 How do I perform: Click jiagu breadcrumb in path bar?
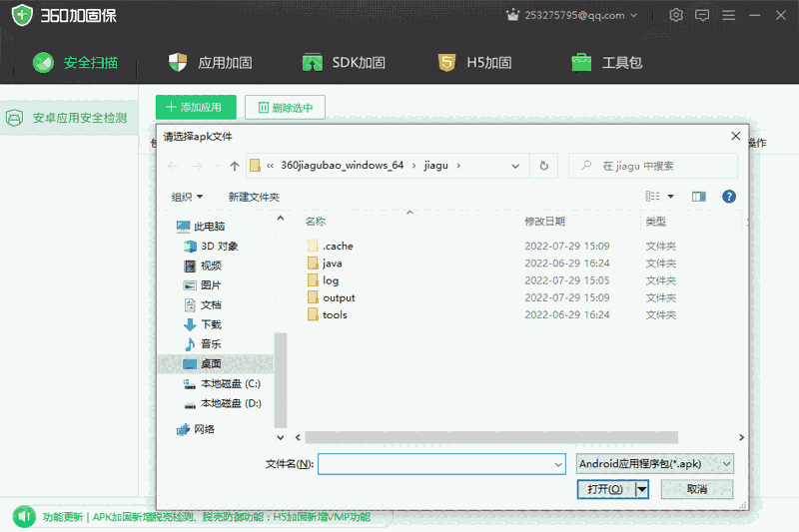pyautogui.click(x=436, y=166)
